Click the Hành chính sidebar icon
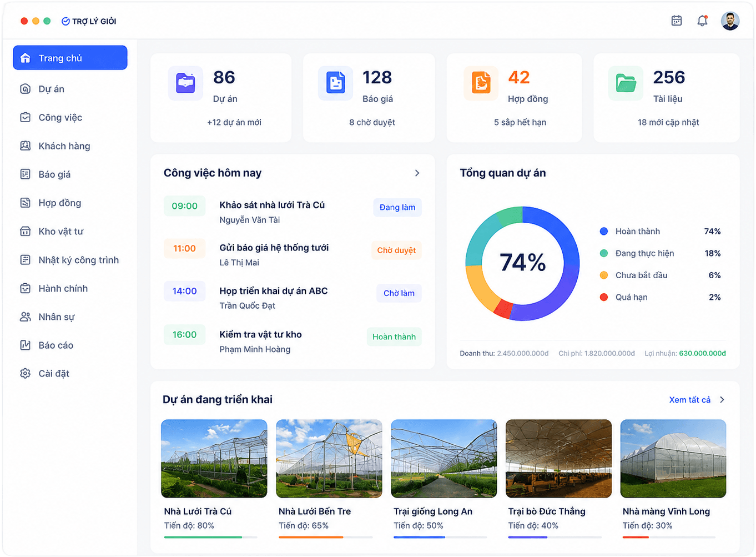 (x=26, y=288)
